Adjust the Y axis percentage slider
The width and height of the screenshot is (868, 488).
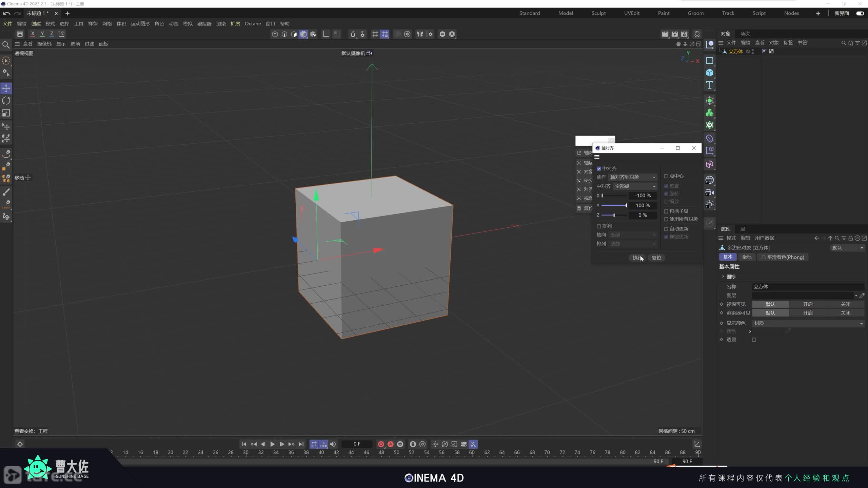pos(626,205)
